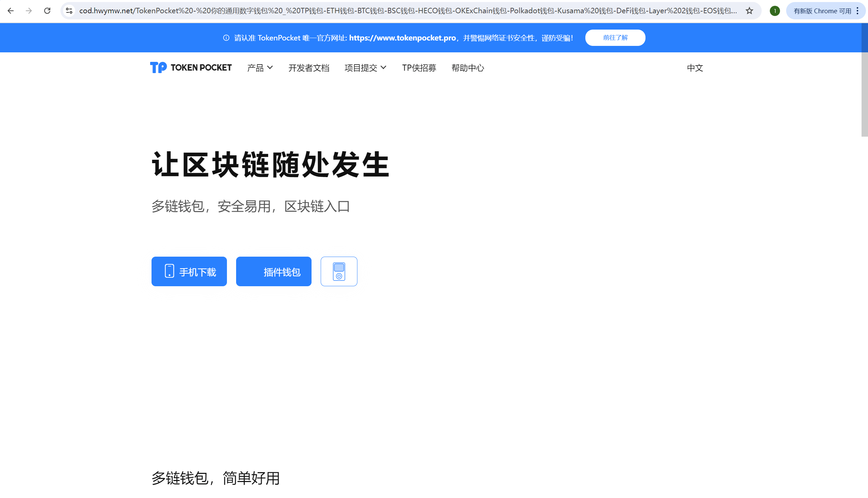This screenshot has width=868, height=498.
Task: Reload the current page
Action: click(x=47, y=11)
